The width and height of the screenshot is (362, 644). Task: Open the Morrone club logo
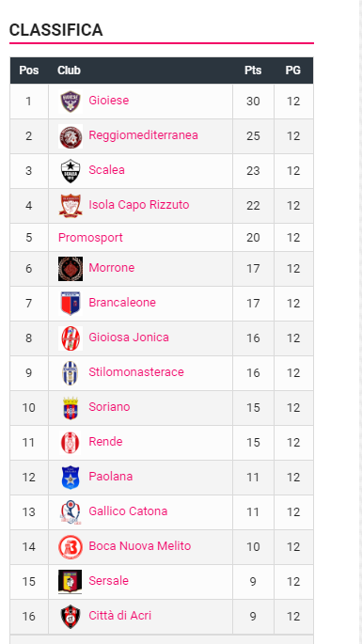point(71,269)
